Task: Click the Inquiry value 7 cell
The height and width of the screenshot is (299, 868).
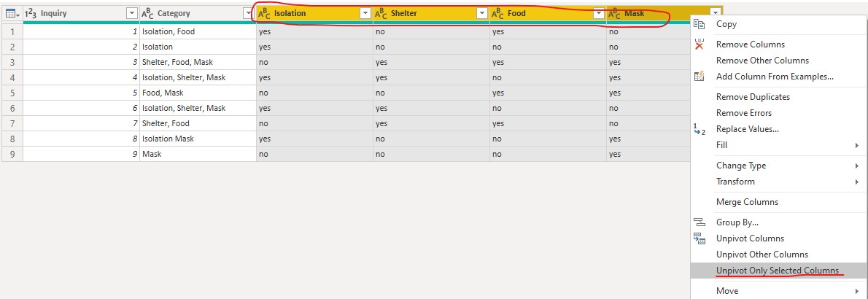Action: [81, 123]
